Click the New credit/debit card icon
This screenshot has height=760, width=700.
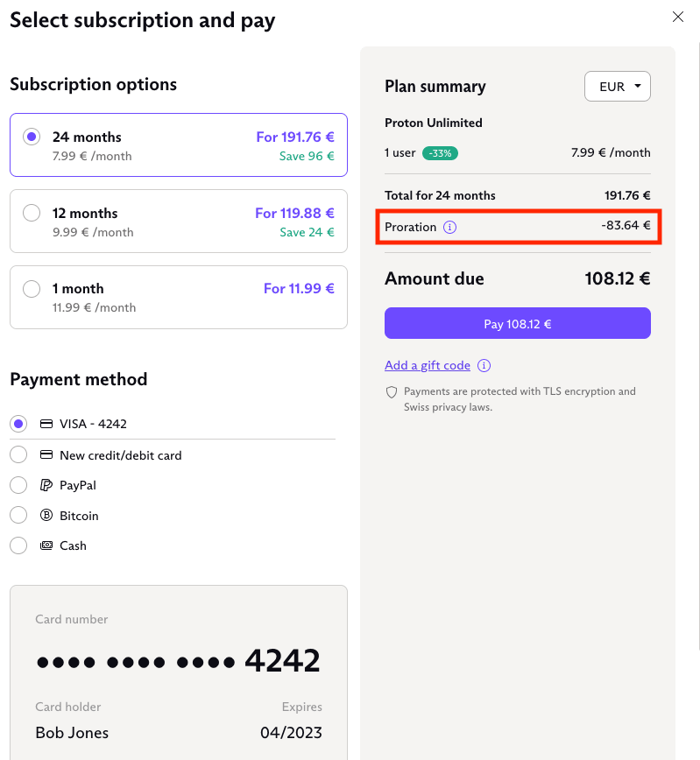(x=46, y=454)
